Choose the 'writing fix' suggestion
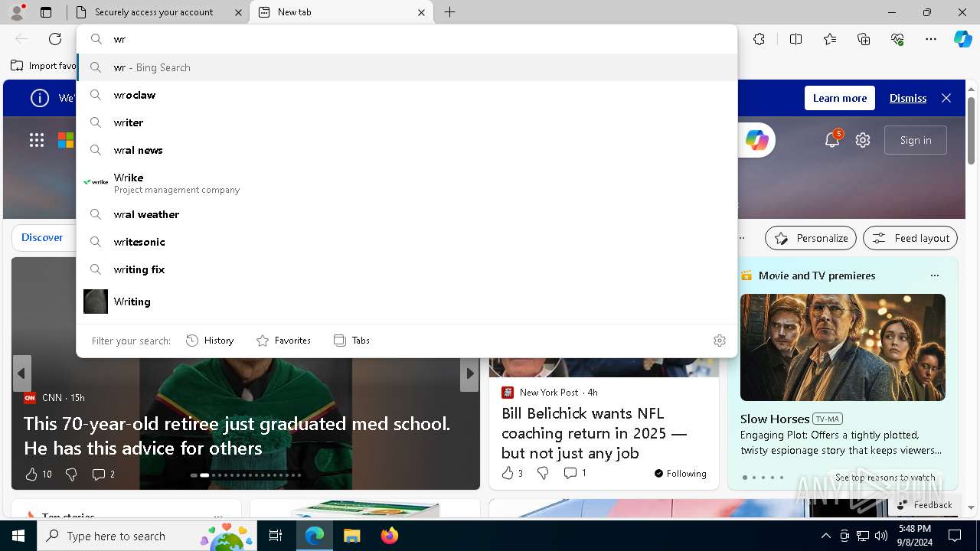 [x=407, y=269]
